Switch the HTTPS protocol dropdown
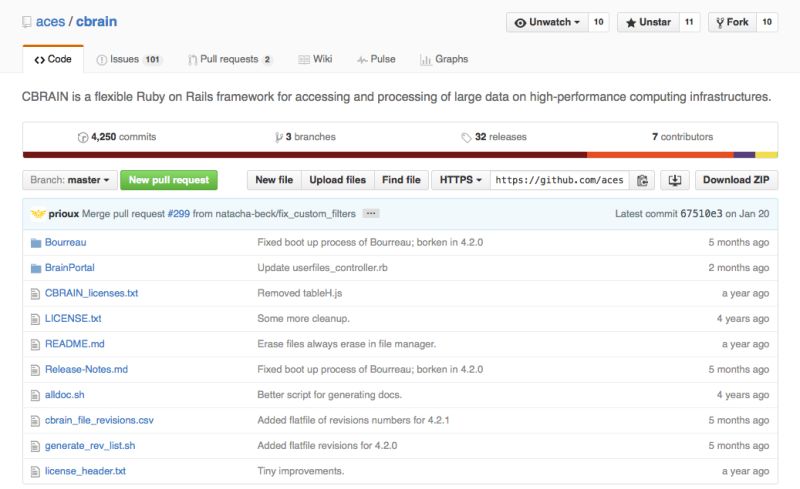This screenshot has height=489, width=800. pyautogui.click(x=460, y=180)
